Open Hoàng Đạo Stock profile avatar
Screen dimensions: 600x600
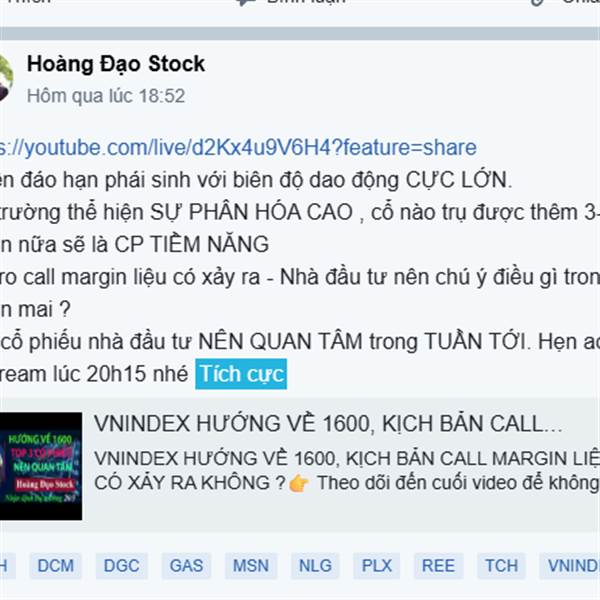click(x=5, y=78)
